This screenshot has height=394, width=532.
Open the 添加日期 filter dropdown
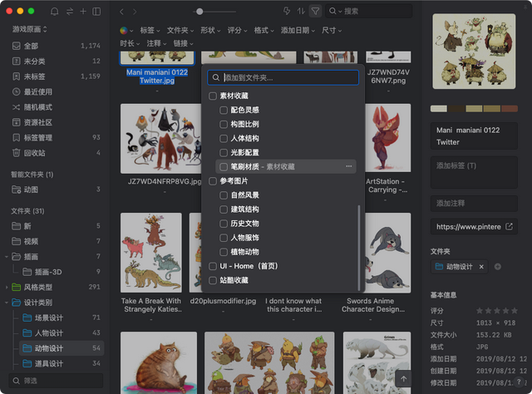point(298,31)
